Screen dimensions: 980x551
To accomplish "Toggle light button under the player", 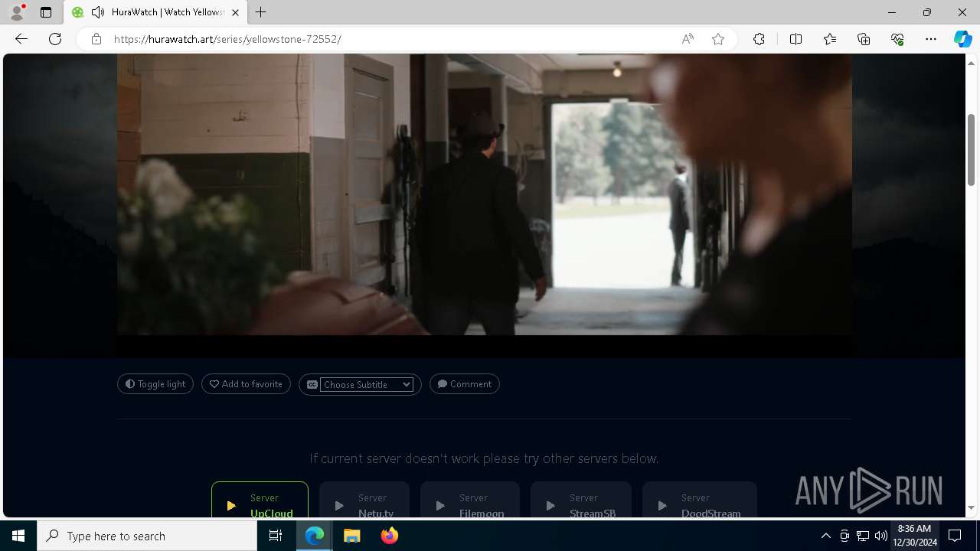I will coord(155,384).
